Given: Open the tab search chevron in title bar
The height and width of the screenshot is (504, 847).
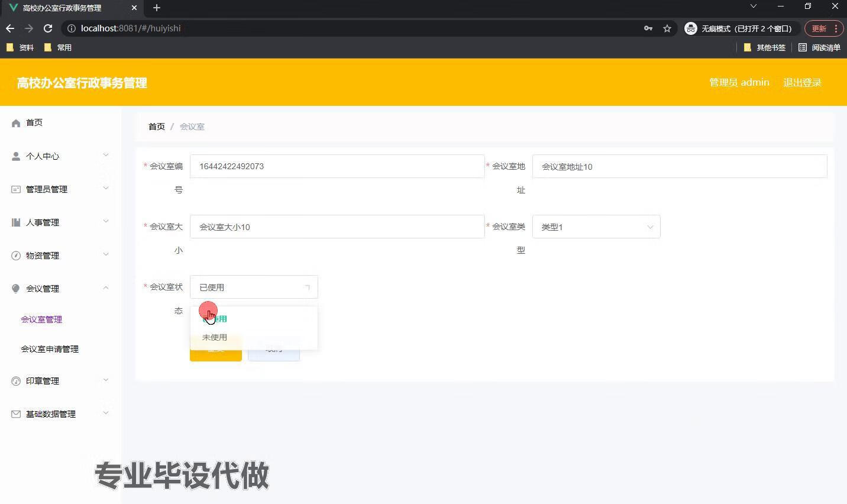Looking at the screenshot, I should point(754,7).
